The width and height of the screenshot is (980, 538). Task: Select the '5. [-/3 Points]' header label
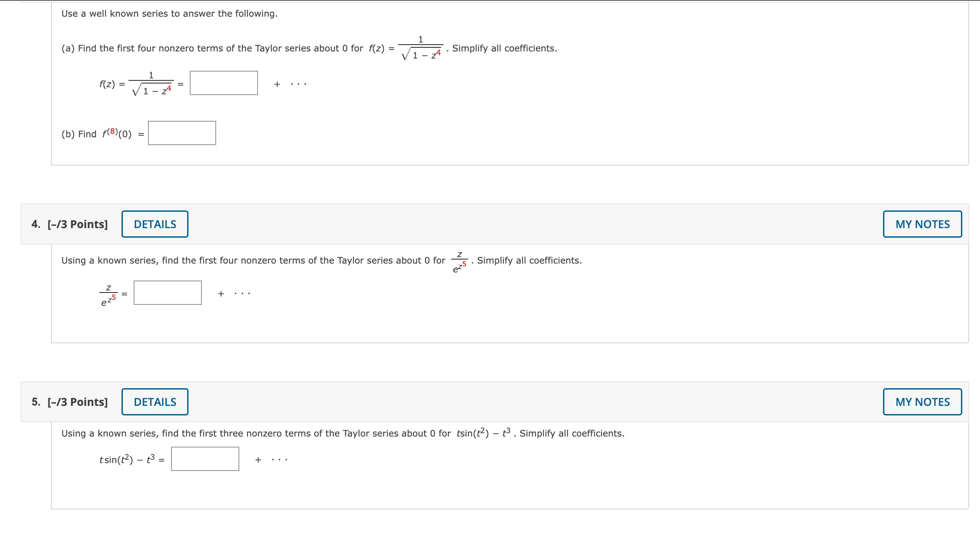click(x=70, y=401)
